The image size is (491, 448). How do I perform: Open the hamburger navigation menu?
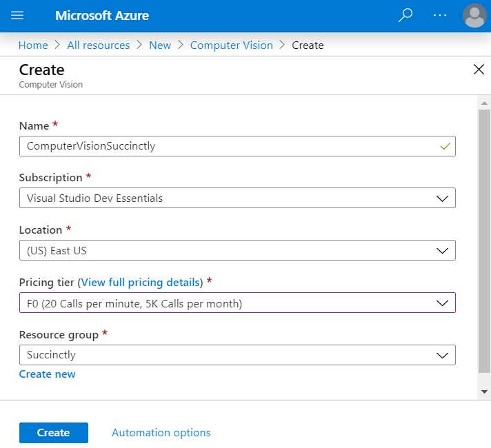pos(17,15)
